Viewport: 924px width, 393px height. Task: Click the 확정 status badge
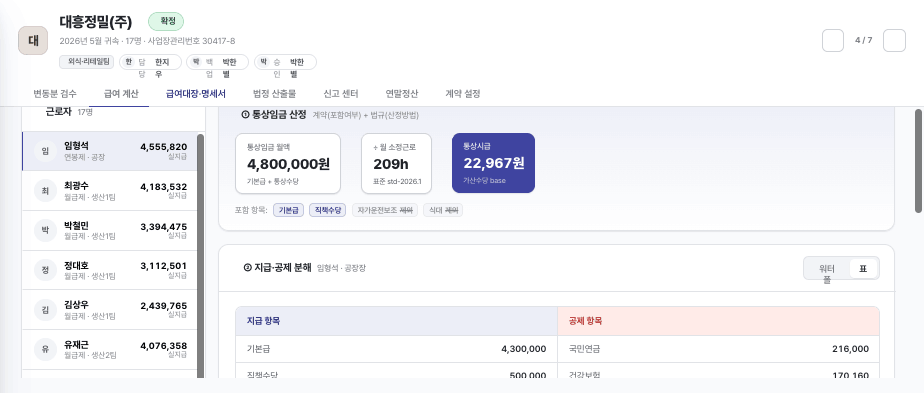pyautogui.click(x=166, y=22)
